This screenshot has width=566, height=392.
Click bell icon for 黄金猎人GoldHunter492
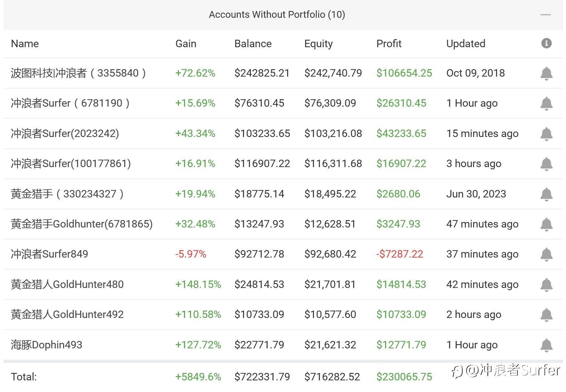(546, 315)
